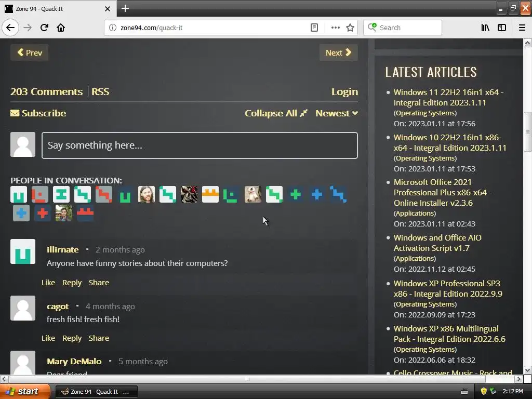Viewport: 532px width, 399px height.
Task: Share illirnate's comment
Action: (x=99, y=283)
